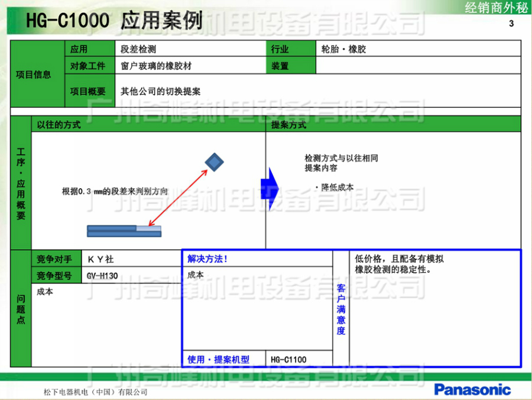Image resolution: width=532 pixels, height=400 pixels.
Task: Click the 客户满意度 vertical label
Action: [x=340, y=308]
